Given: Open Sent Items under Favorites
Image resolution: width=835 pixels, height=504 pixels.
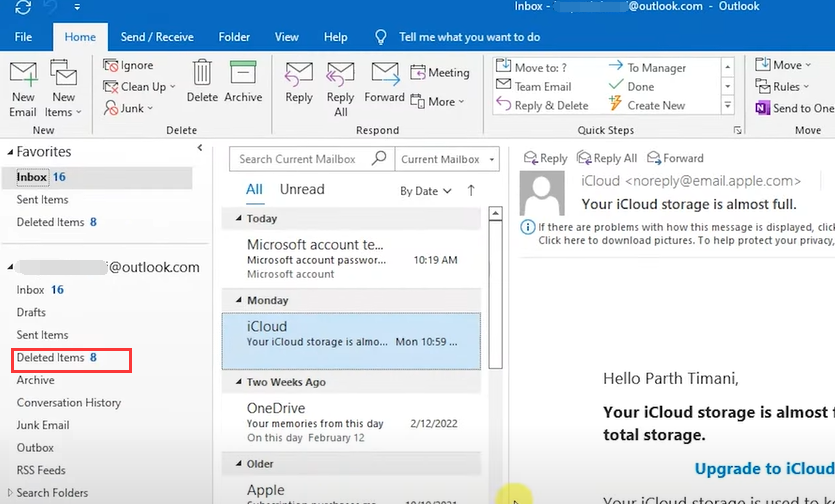Looking at the screenshot, I should (x=42, y=200).
